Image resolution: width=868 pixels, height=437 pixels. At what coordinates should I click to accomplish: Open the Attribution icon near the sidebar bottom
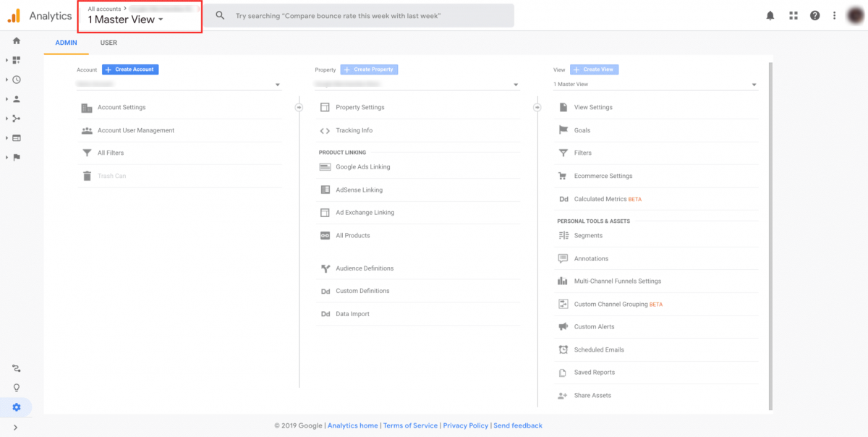(17, 368)
